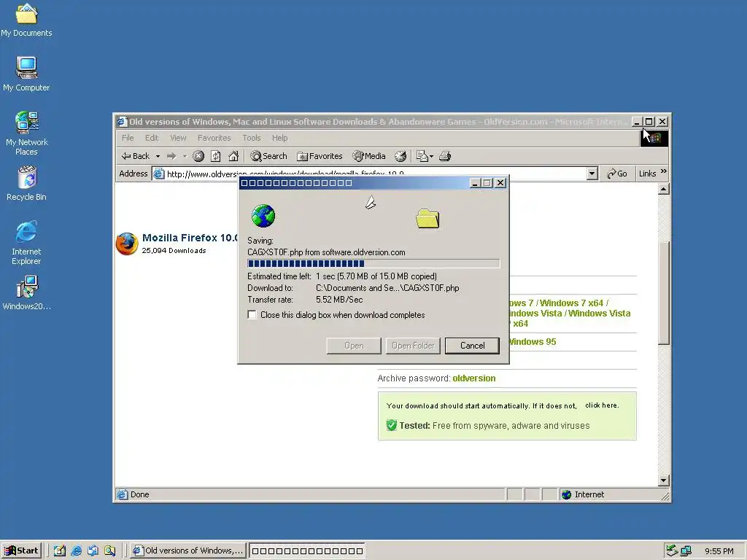Image resolution: width=747 pixels, height=560 pixels.
Task: Click the 'click here' download link
Action: pyautogui.click(x=602, y=405)
